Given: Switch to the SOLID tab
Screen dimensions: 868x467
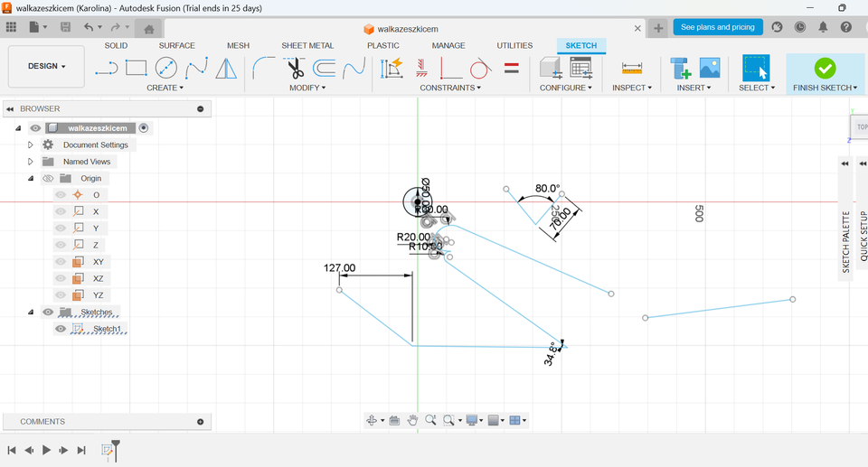Looking at the screenshot, I should click(x=116, y=45).
